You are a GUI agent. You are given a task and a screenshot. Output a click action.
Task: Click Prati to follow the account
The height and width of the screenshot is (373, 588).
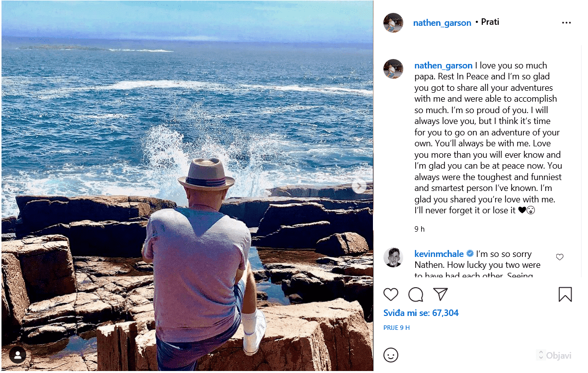[x=490, y=22]
